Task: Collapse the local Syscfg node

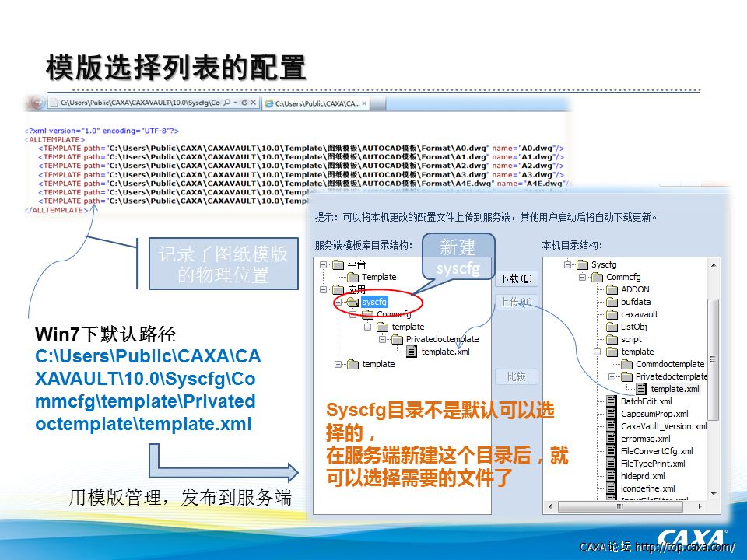Action: point(567,264)
